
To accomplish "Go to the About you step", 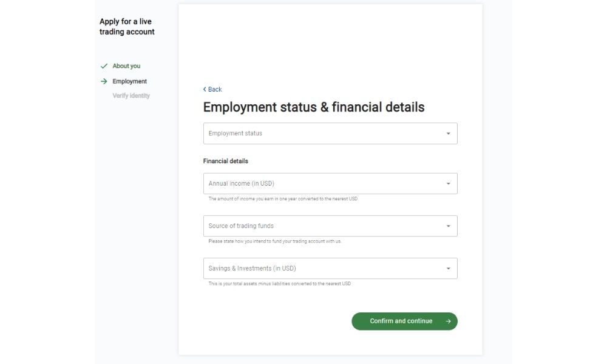I will [x=126, y=66].
